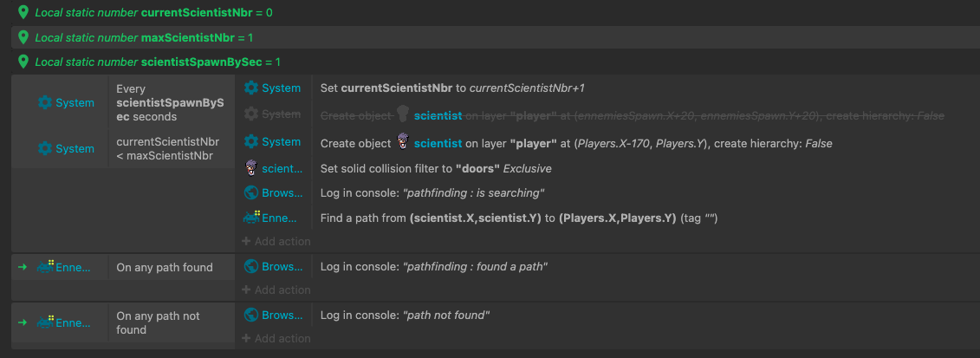The image size is (980, 358).
Task: Click System gear icon of Every seconds condition
Action: pos(45,102)
